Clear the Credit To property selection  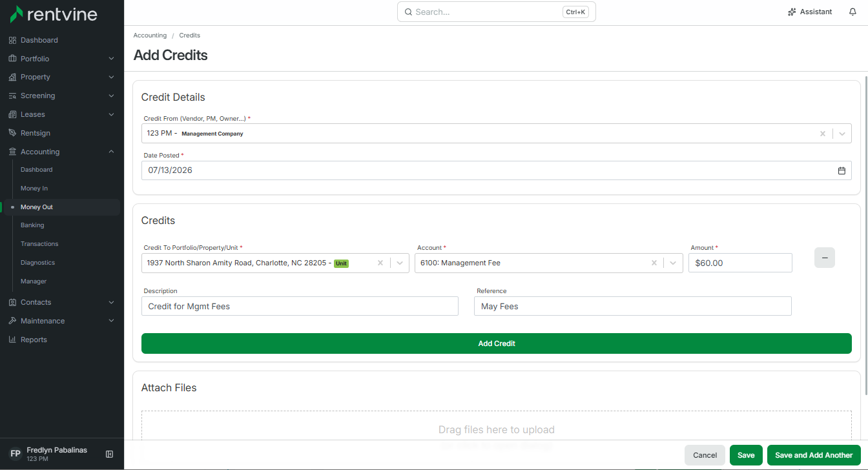(380, 263)
